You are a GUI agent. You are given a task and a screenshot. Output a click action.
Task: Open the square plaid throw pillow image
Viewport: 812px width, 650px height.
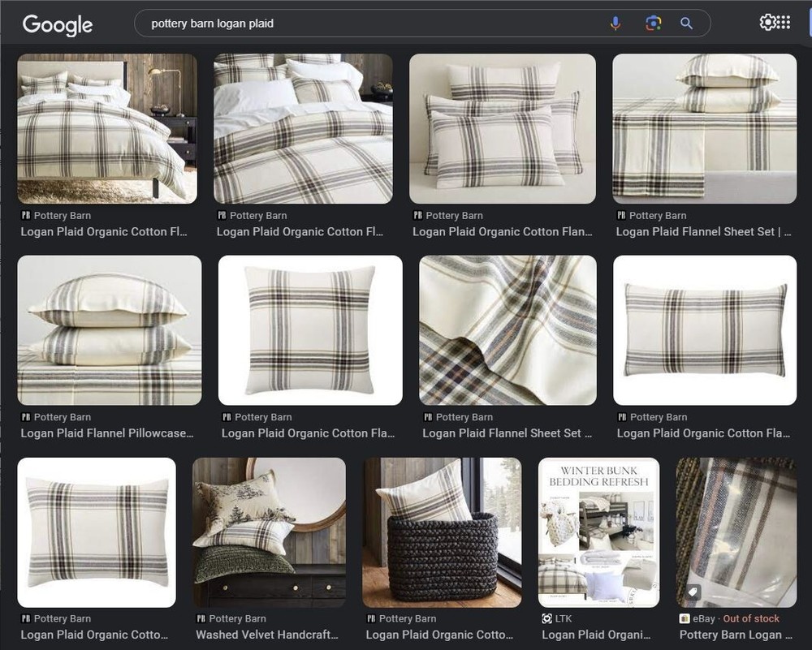coord(310,330)
